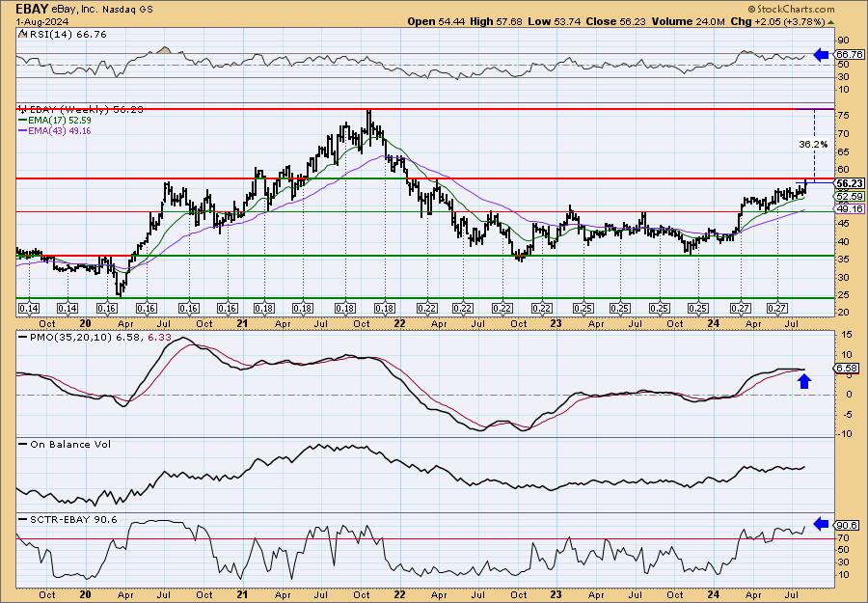868x603 pixels.
Task: Select the On Balance Vol panel label
Action: 65,444
